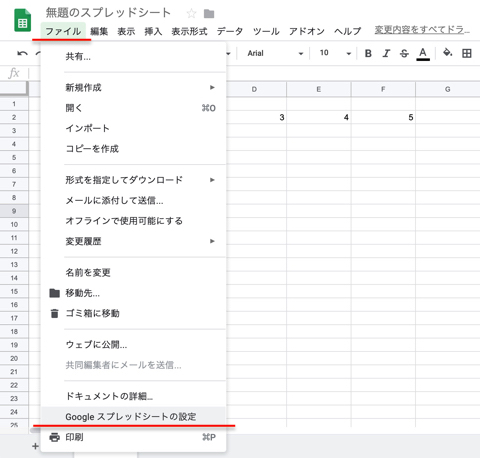Select column F header
Viewport: 480px width, 458px height.
(383, 89)
